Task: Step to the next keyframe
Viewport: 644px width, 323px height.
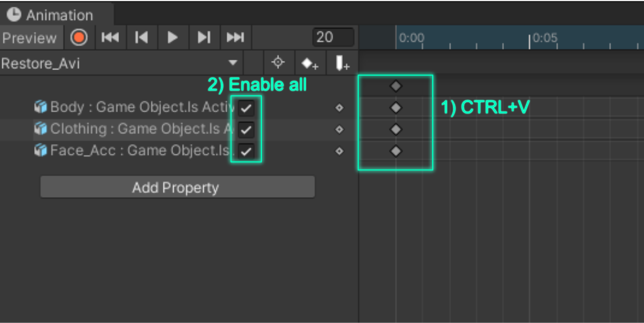Action: 204,38
